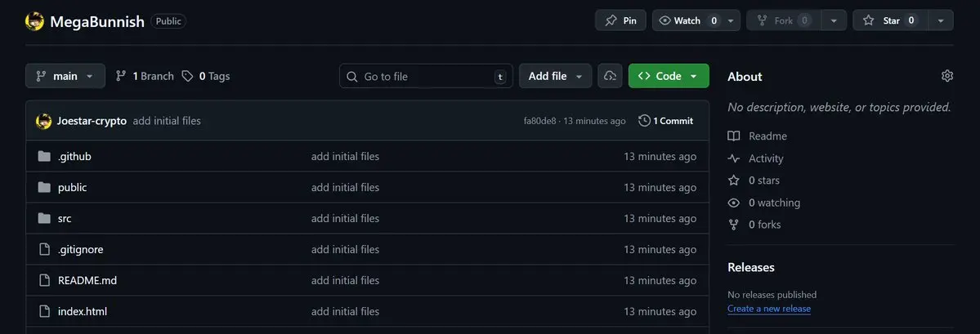Click the commit history clock icon
The image size is (980, 334).
[x=644, y=121]
